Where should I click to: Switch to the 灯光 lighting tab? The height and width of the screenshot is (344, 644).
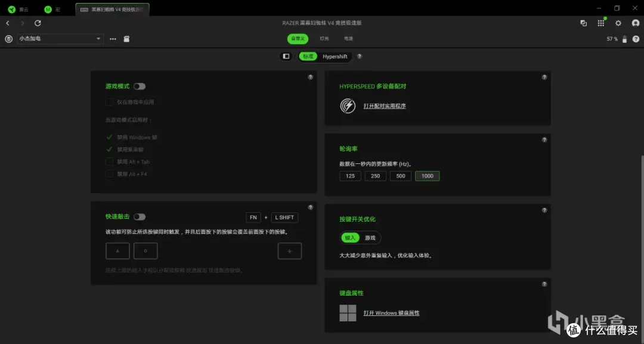pyautogui.click(x=324, y=39)
